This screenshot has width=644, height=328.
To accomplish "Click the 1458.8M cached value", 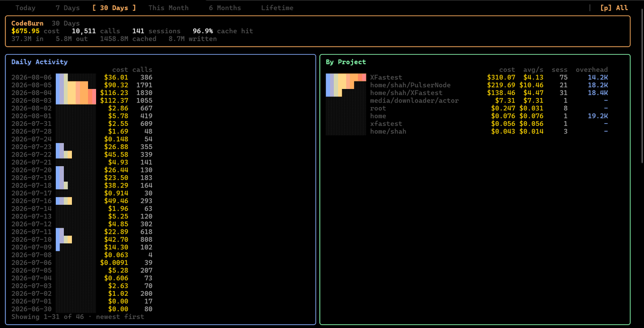I will (x=128, y=39).
